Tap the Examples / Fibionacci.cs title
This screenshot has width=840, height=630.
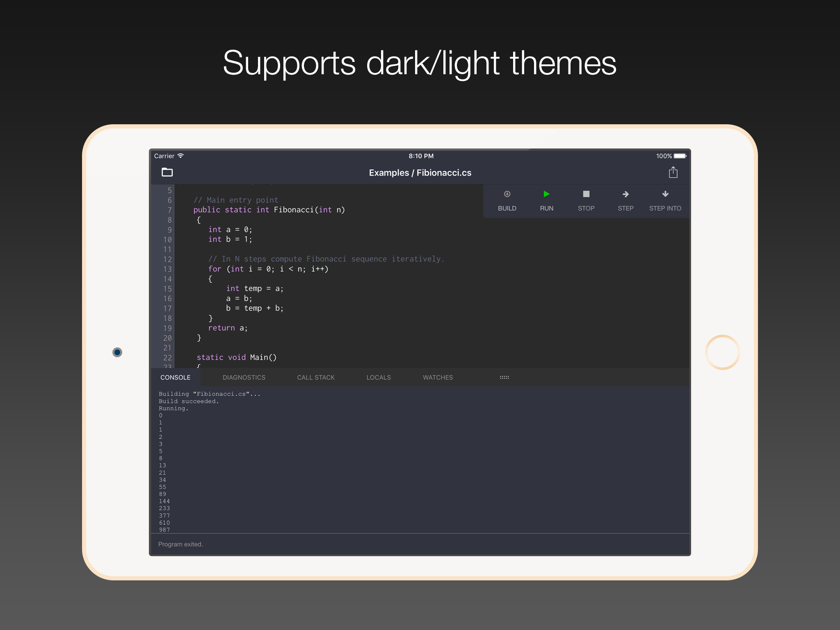(x=420, y=173)
